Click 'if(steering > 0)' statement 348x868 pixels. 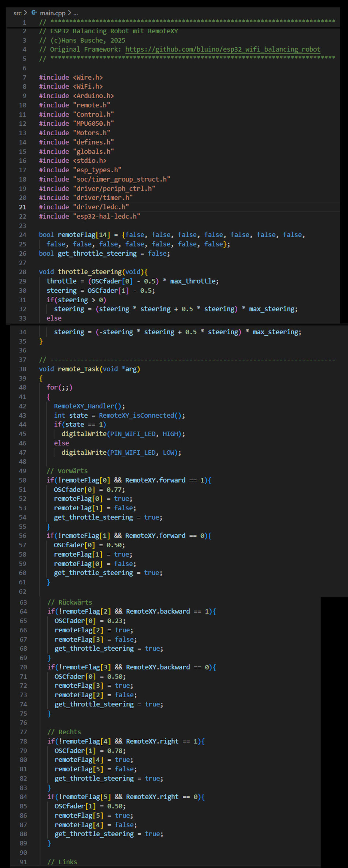pos(76,300)
